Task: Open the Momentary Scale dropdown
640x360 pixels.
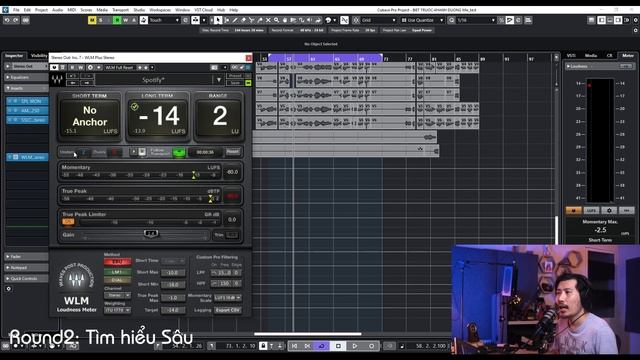Action: coord(228,298)
